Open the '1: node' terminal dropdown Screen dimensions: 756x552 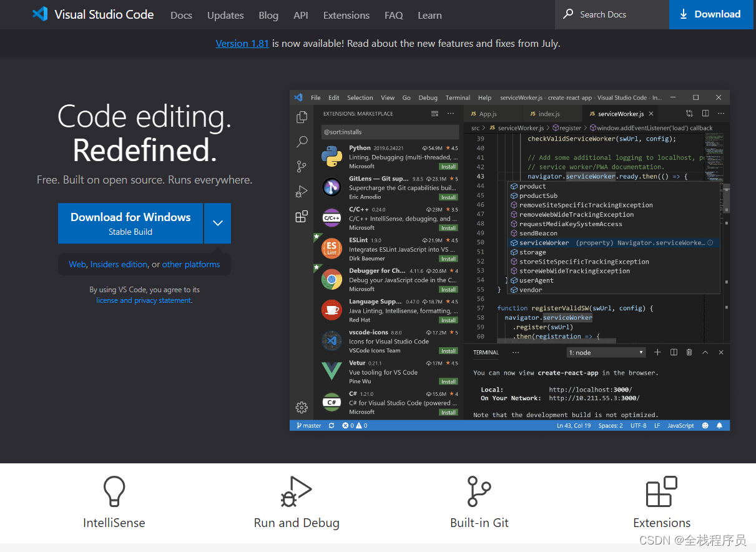(x=606, y=352)
